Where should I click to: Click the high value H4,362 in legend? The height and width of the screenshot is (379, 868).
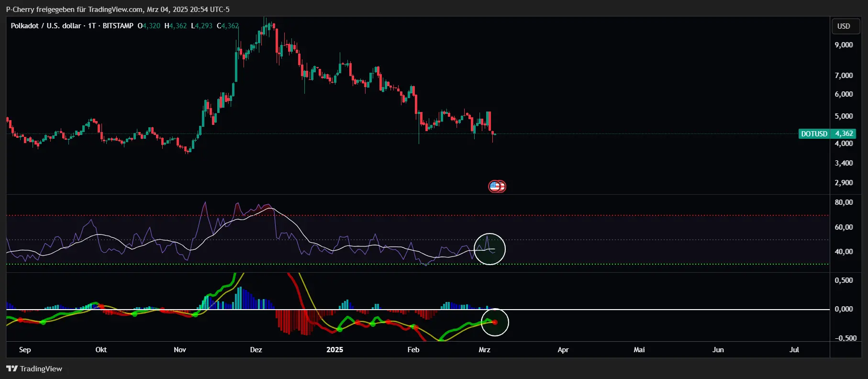(x=176, y=26)
